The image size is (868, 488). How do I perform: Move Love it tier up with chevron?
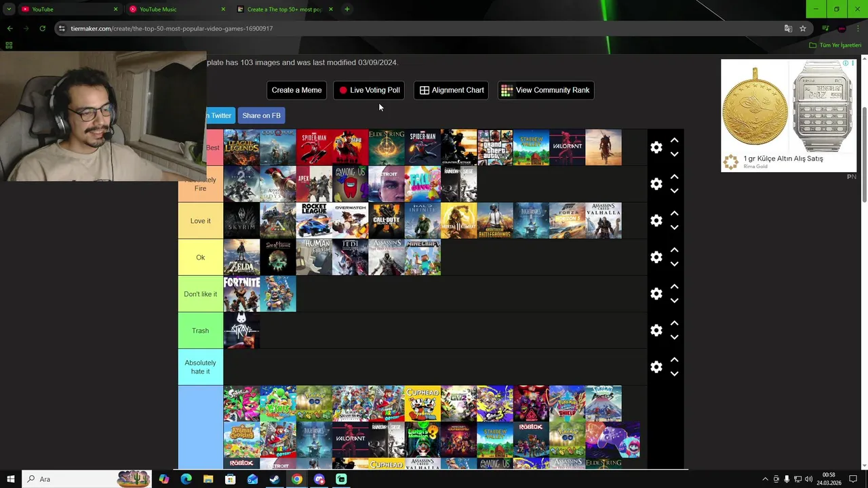(x=674, y=213)
